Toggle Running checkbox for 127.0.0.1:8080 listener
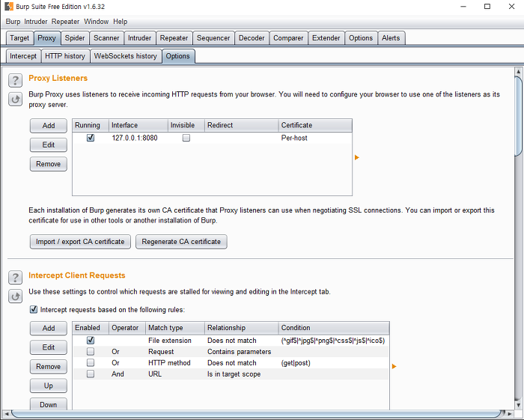Viewport: 524px width, 420px height. [x=91, y=138]
